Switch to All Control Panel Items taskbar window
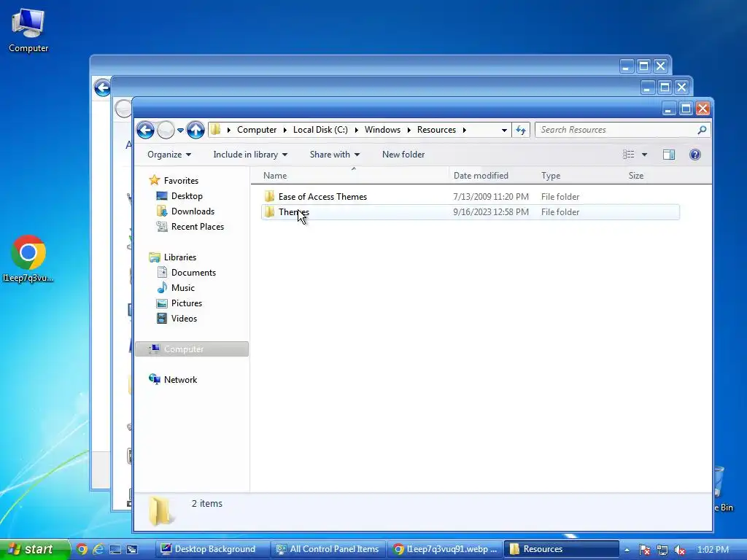Viewport: 747px width, 560px height. [x=328, y=549]
